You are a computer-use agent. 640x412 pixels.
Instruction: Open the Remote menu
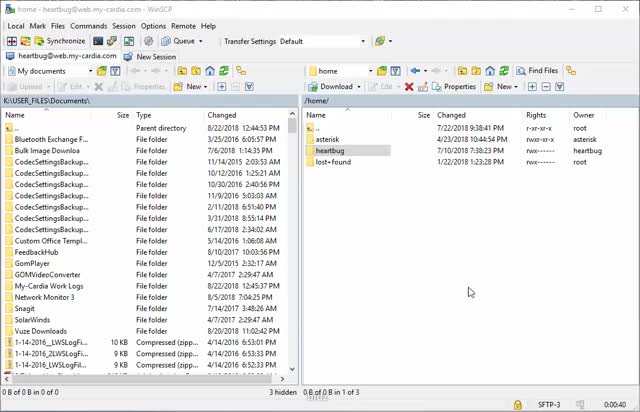[183, 26]
